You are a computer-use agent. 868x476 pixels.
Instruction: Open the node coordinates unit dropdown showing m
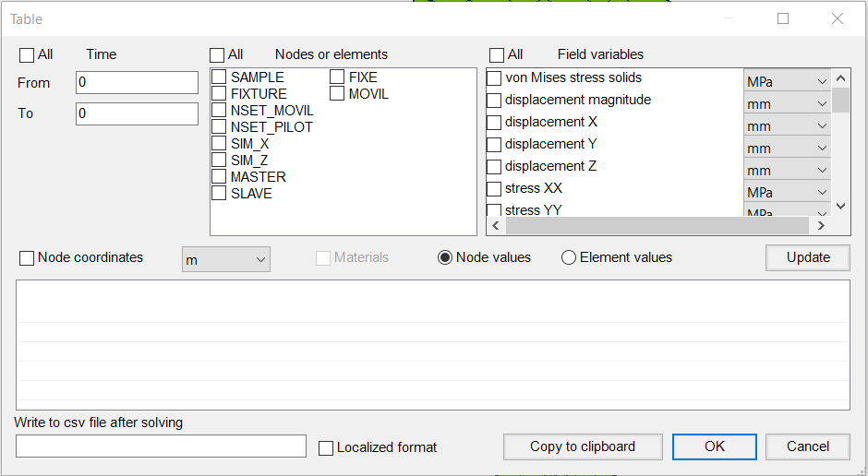click(226, 259)
